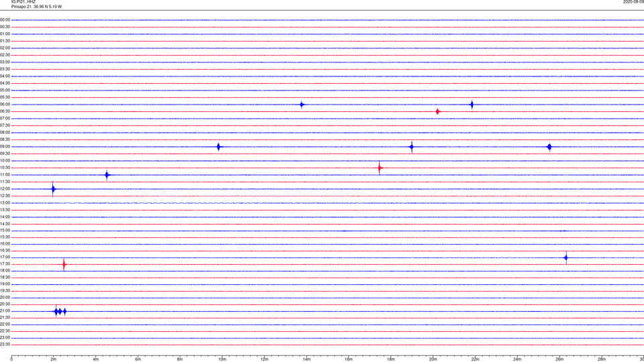Click the 4m tick label on minute axis

96,359
